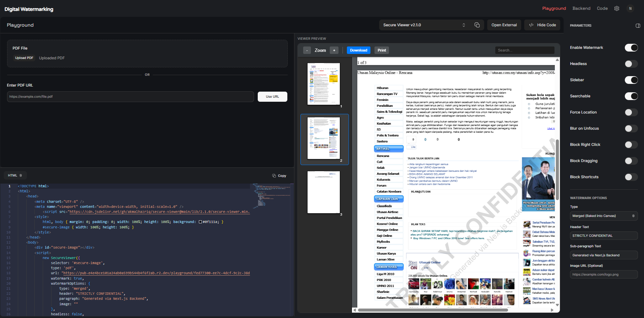Screen dimensions: 644x318
Task: Click the color swatch before #0f111a in the code
Action: coord(200,222)
